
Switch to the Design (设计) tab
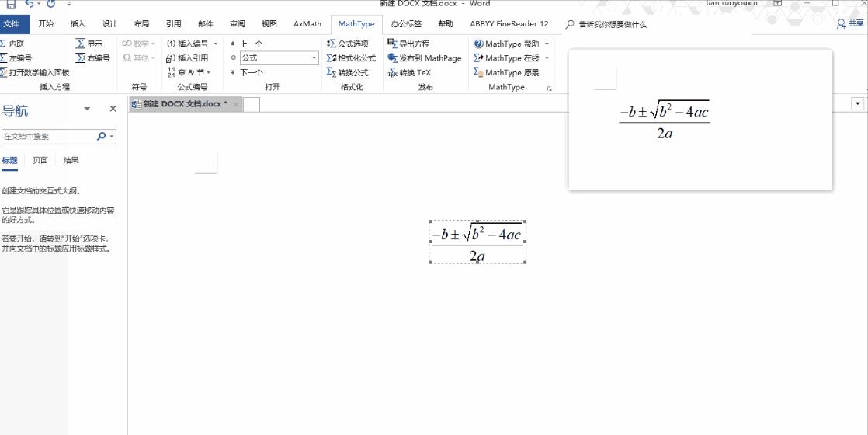tap(110, 24)
